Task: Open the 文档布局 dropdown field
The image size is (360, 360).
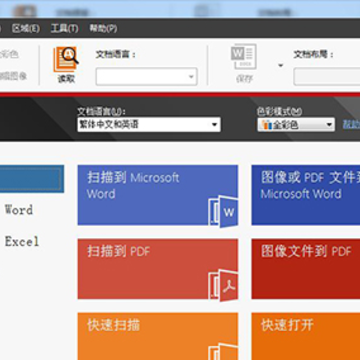Action: click(x=327, y=77)
